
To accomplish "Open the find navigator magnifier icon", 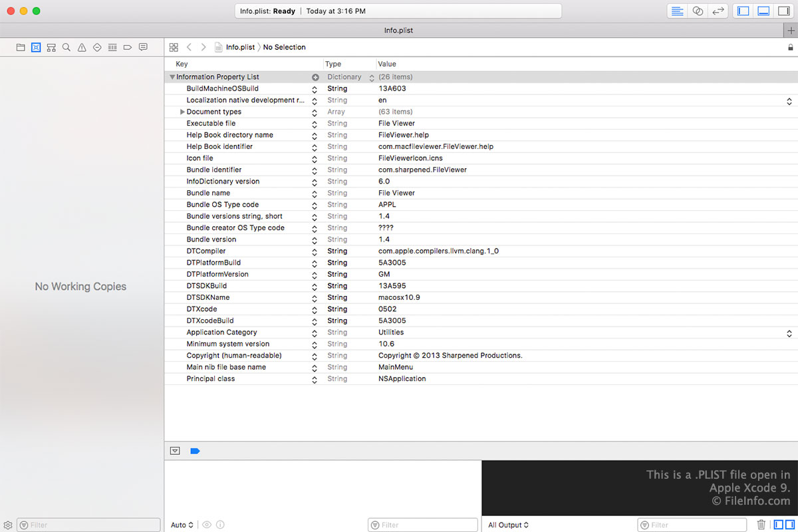I will [x=66, y=47].
